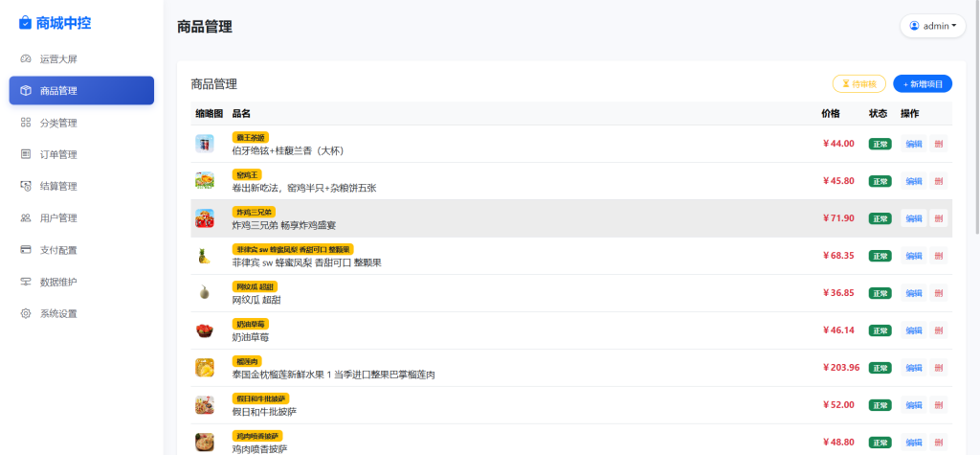Viewport: 980px width, 455px height.
Task: Edit the 泰国金枕榴莲 product
Action: (x=914, y=368)
